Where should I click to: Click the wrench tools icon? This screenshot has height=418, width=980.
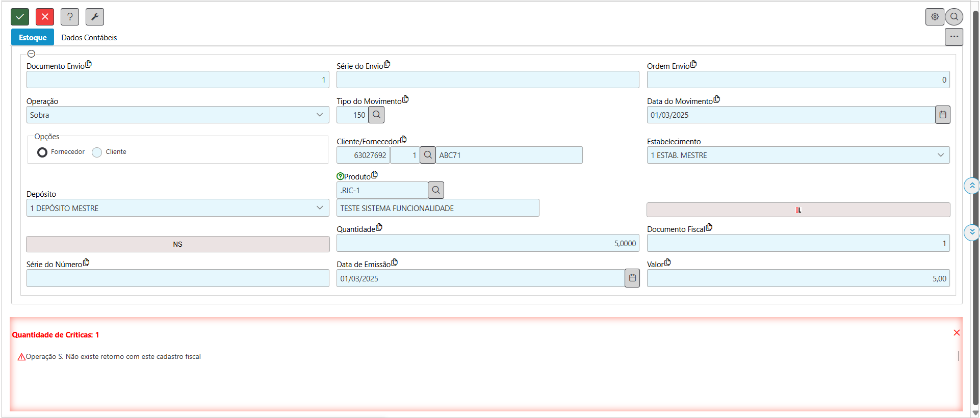click(x=95, y=17)
